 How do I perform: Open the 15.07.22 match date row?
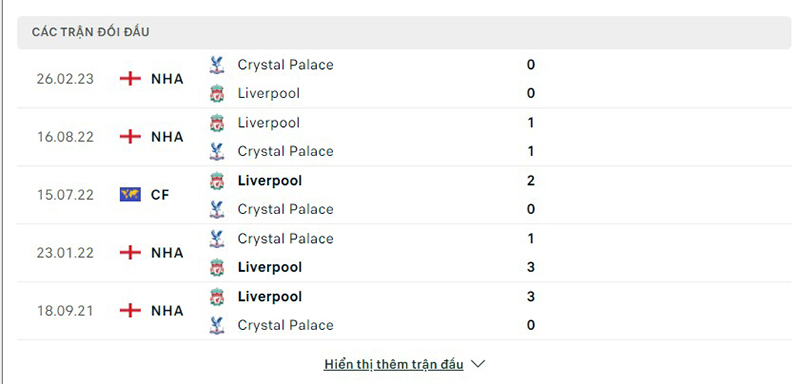click(404, 195)
